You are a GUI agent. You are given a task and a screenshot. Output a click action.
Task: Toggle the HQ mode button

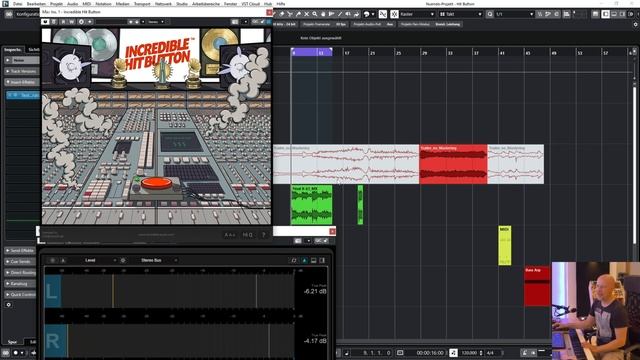[x=248, y=235]
